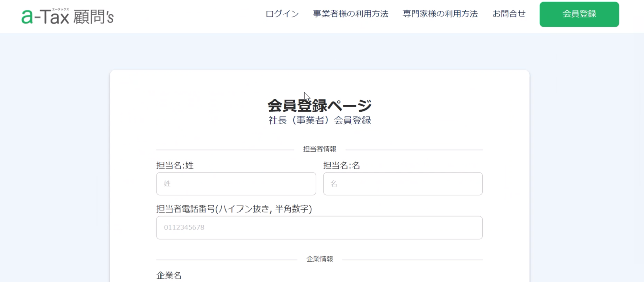Click the 会員登録ページ heading

tap(319, 106)
